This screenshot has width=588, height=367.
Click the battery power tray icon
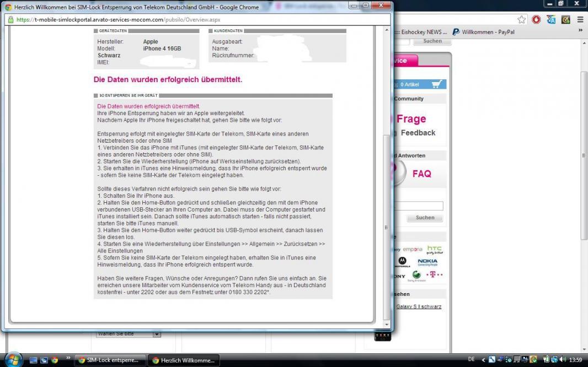tap(546, 359)
